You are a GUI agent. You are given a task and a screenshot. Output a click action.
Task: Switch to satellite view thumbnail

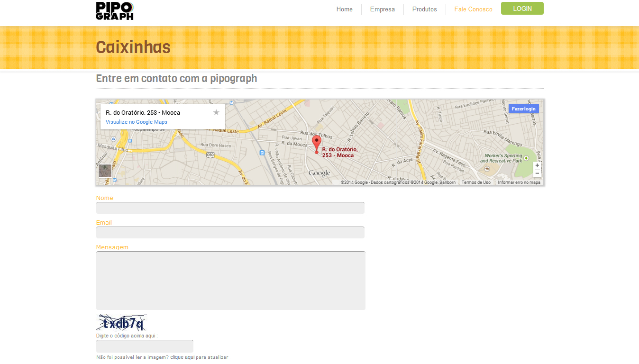coord(105,171)
